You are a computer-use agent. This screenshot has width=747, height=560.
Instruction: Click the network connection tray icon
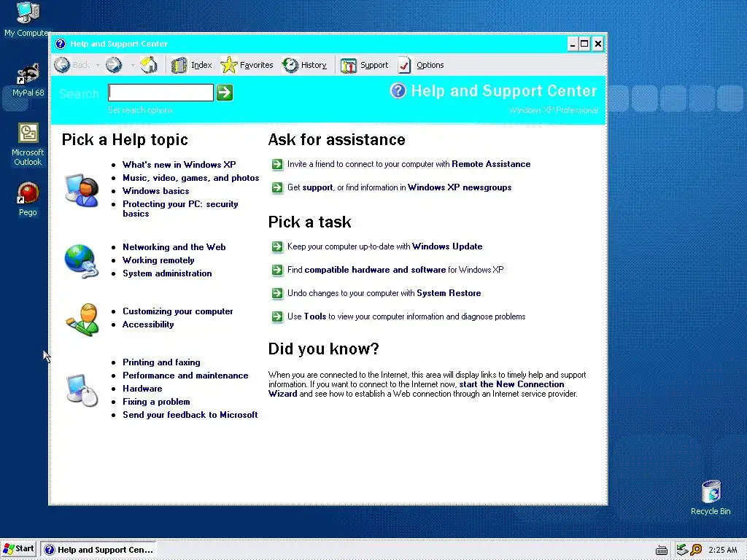click(682, 550)
